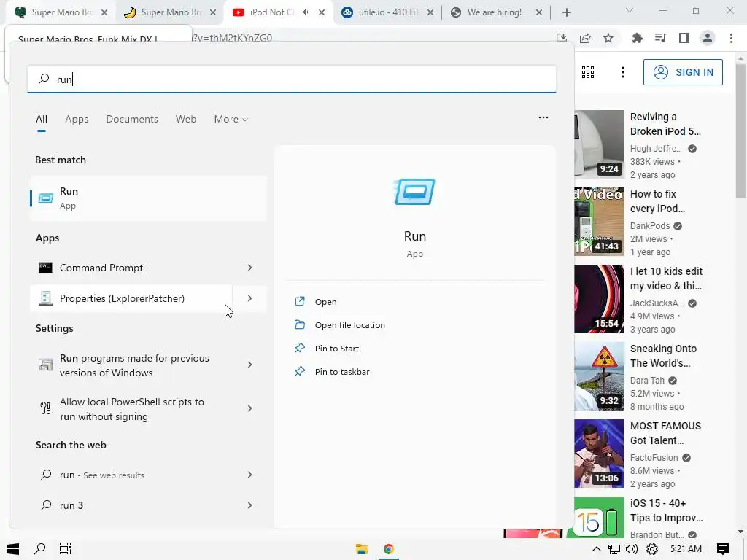
Task: Open Reviving a Broken iPod video thumbnail
Action: tap(600, 144)
